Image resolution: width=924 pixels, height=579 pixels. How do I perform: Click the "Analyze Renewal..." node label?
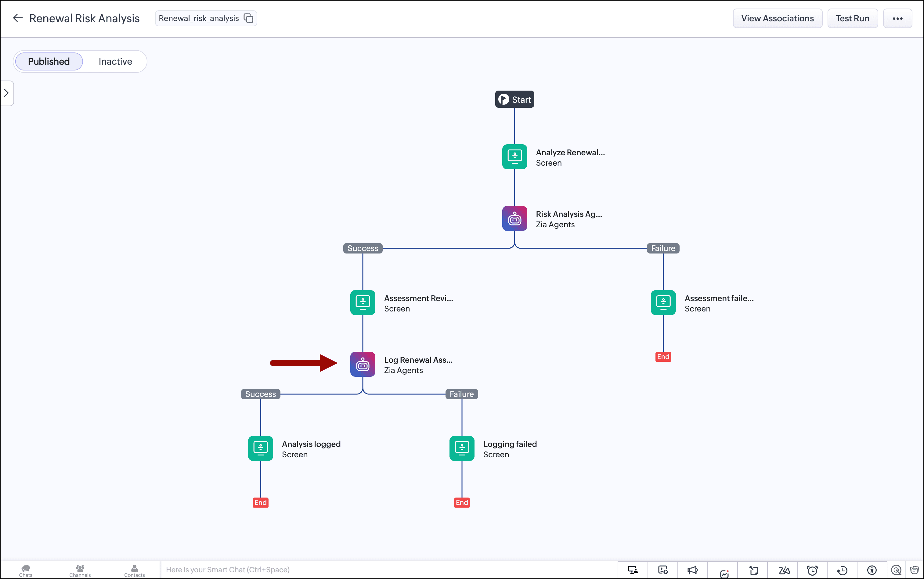(x=570, y=153)
